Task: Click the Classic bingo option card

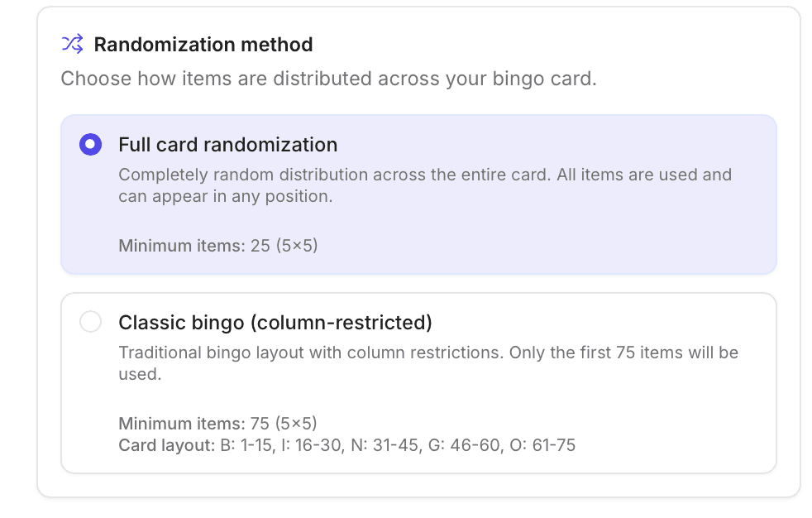Action: (x=418, y=382)
